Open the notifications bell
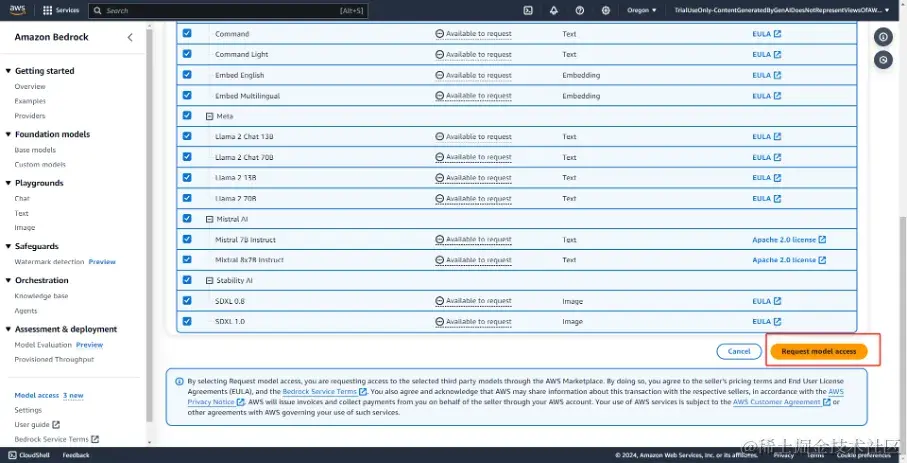This screenshot has width=908, height=464. [x=554, y=10]
